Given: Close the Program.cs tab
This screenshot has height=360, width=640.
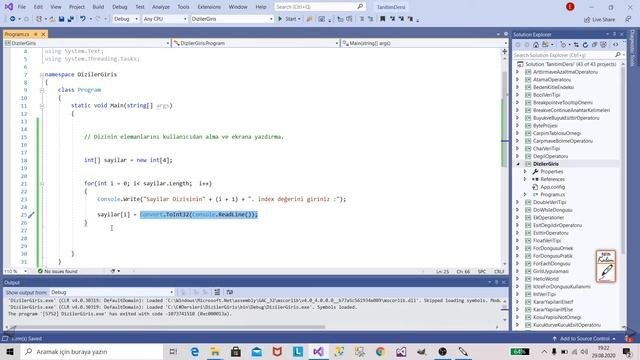Looking at the screenshot, I should [43, 34].
